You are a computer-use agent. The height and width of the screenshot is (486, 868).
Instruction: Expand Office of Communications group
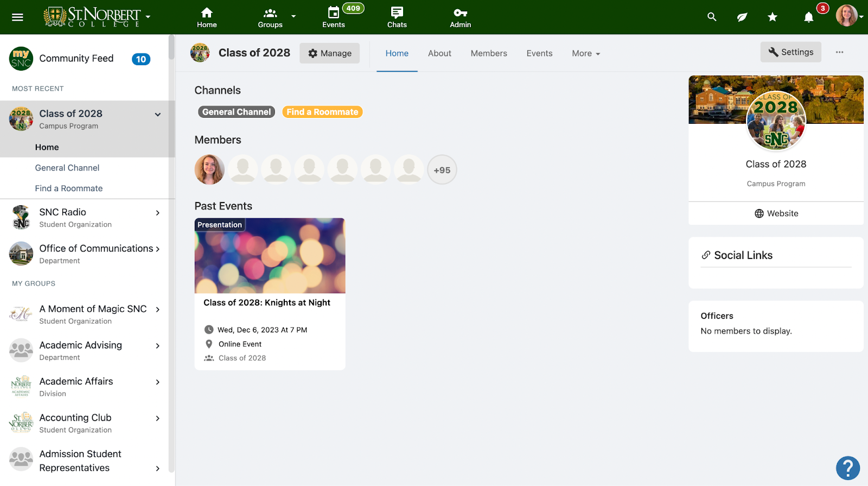pos(157,249)
